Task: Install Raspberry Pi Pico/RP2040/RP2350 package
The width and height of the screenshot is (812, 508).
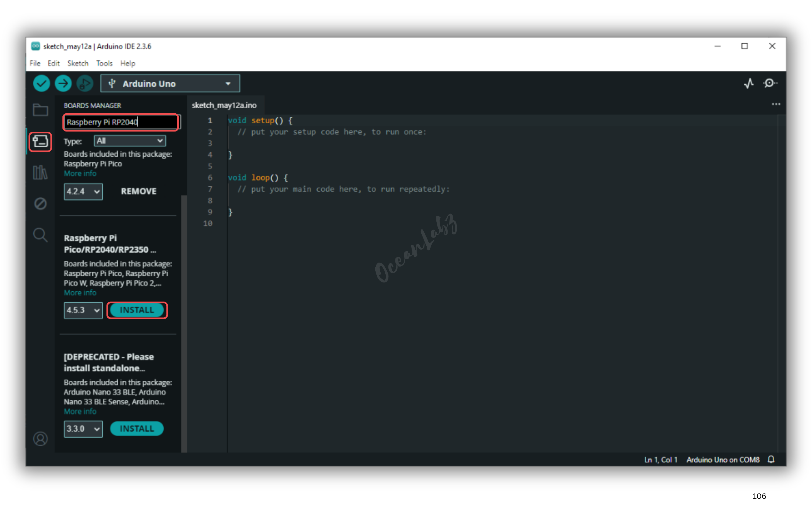Action: pyautogui.click(x=137, y=310)
